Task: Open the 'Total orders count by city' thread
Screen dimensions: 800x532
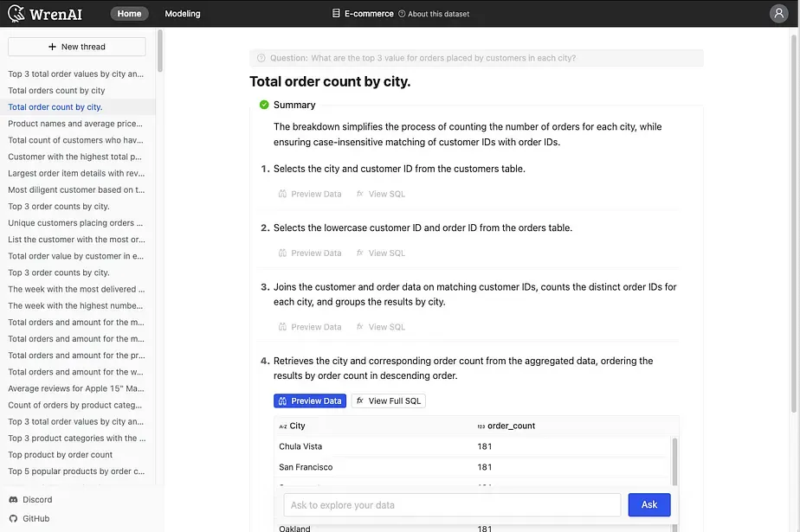Action: click(56, 91)
